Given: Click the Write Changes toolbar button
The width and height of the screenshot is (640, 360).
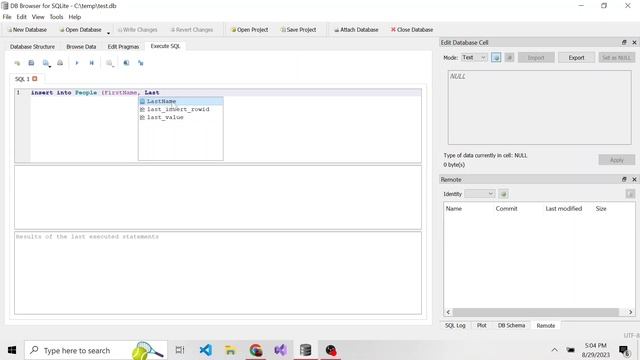Looking at the screenshot, I should tap(137, 30).
